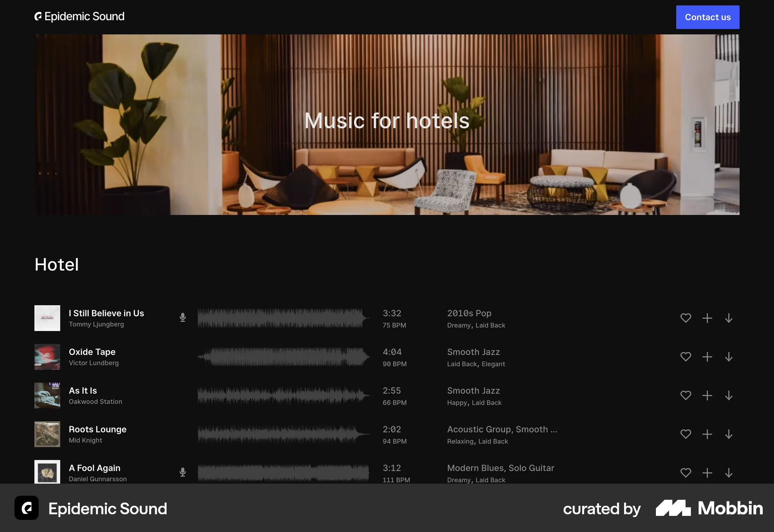Select the track title "A Fool Again"
Viewport: 774px width, 532px height.
tap(94, 468)
